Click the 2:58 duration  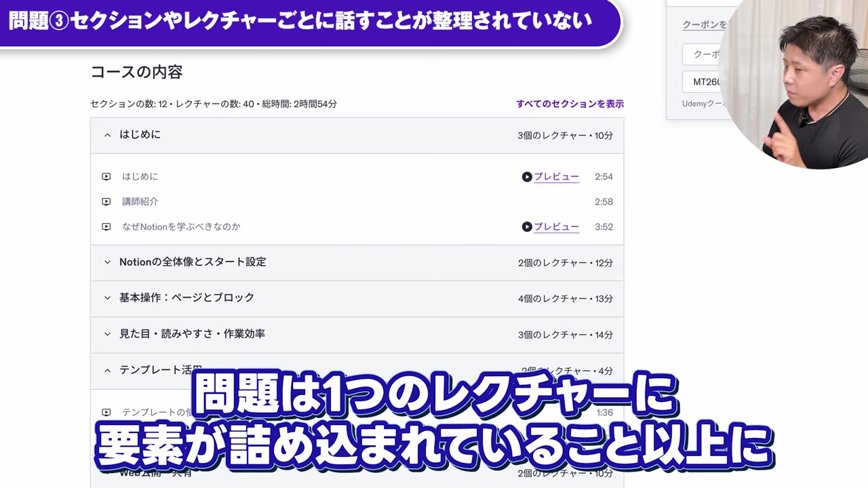click(x=604, y=202)
